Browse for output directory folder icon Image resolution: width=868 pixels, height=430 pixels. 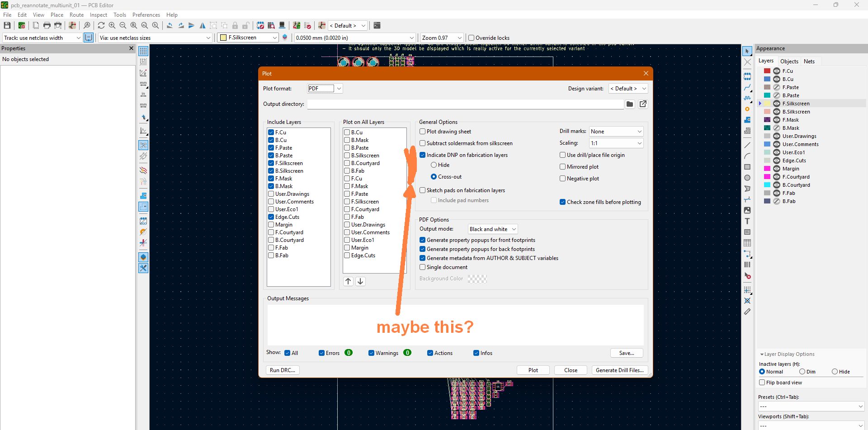click(630, 104)
